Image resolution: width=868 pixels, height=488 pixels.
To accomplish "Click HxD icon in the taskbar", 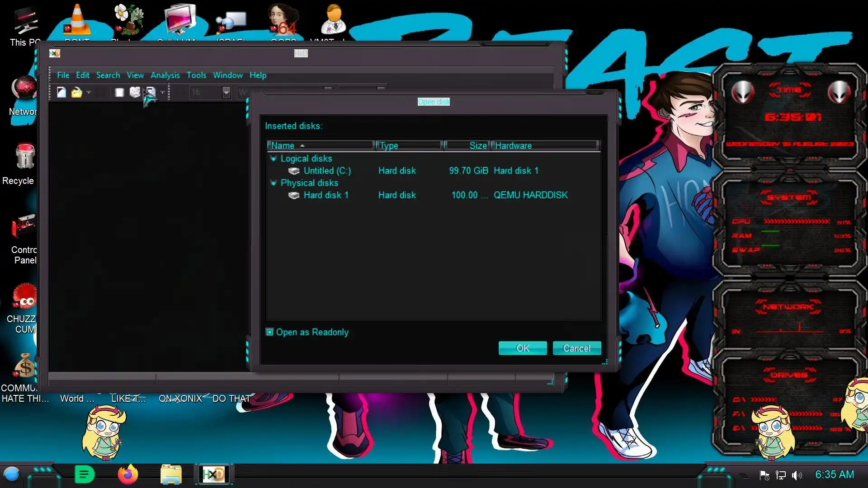I will point(213,474).
